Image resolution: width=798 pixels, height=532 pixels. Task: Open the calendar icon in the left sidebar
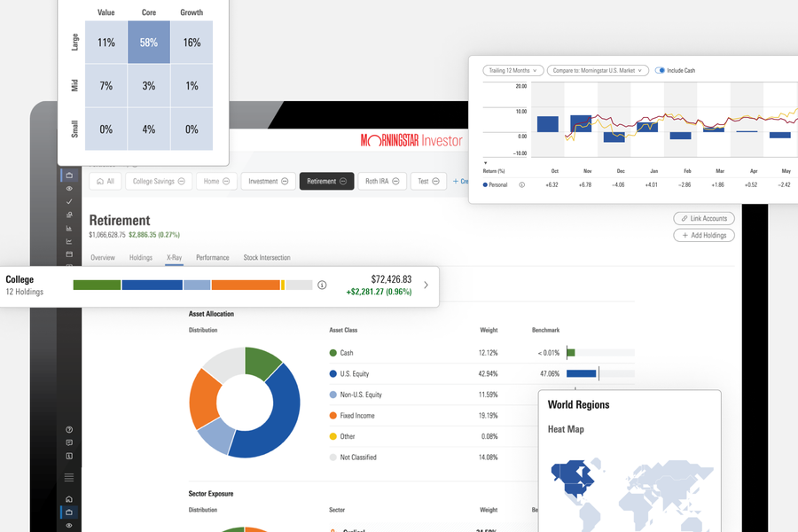70,254
